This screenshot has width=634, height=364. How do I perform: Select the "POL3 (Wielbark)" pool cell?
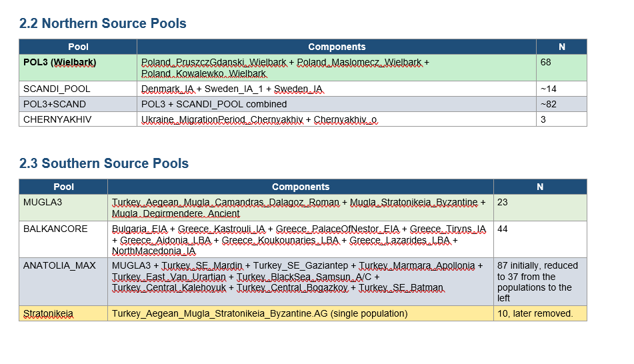(60, 63)
